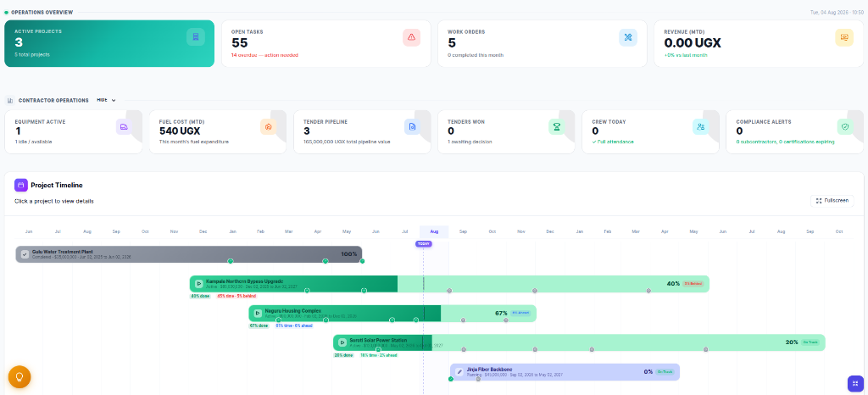Click the '540 UGX' fuel cost value
868x395 pixels.
(180, 131)
